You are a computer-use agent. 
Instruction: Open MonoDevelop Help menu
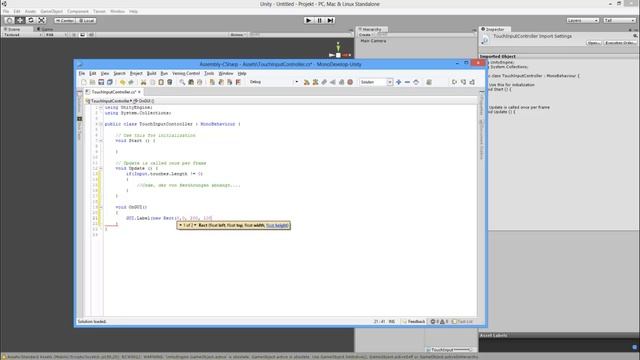242,73
